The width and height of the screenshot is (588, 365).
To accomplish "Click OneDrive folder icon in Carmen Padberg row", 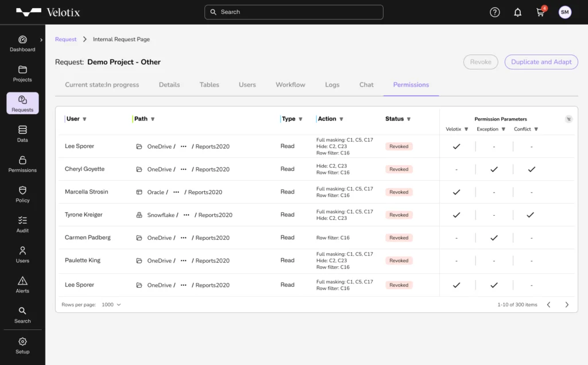I will coord(139,238).
